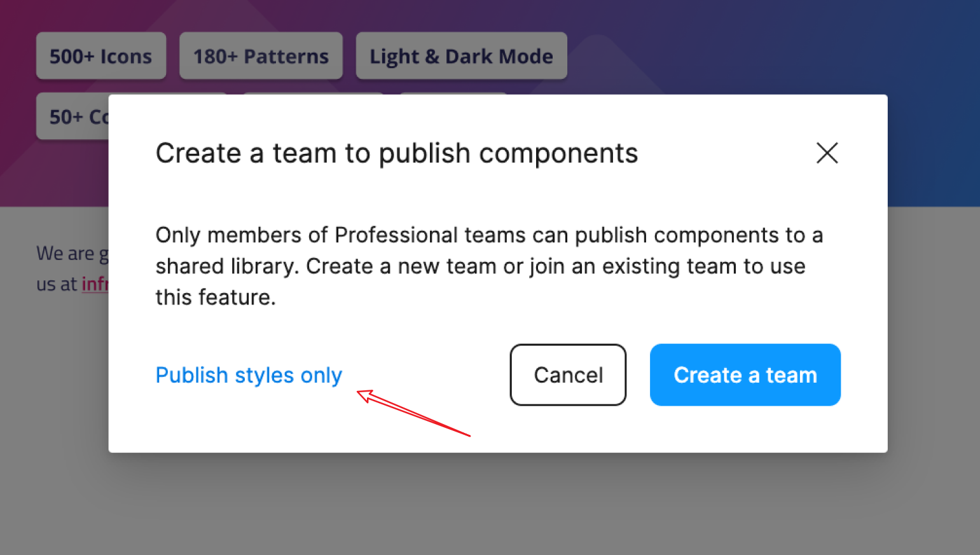This screenshot has height=555, width=980.
Task: Click the red arrow annotation
Action: click(x=413, y=414)
